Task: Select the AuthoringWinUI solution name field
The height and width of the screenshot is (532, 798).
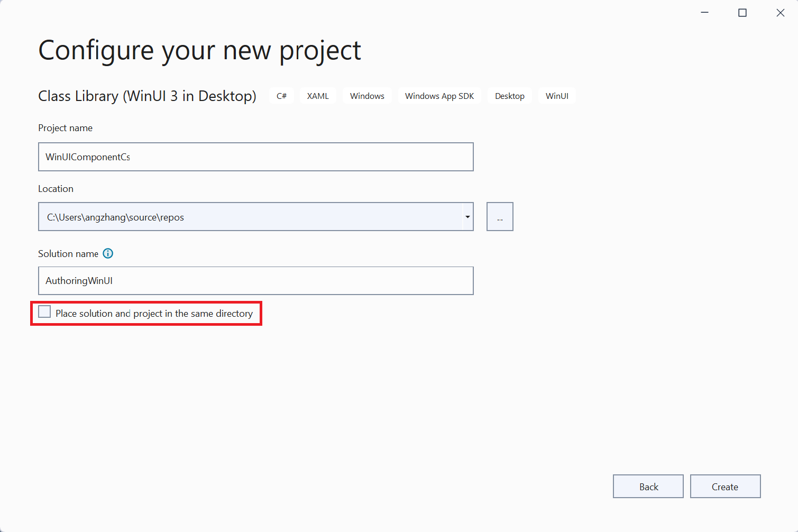Action: [255, 280]
